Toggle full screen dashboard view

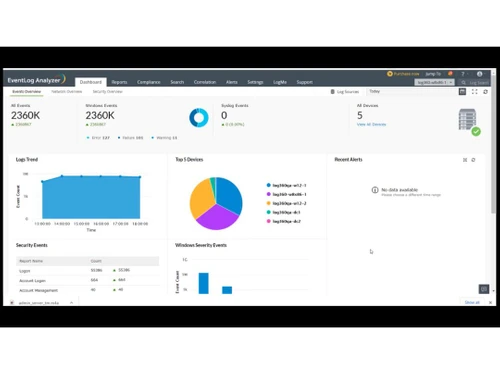click(474, 91)
